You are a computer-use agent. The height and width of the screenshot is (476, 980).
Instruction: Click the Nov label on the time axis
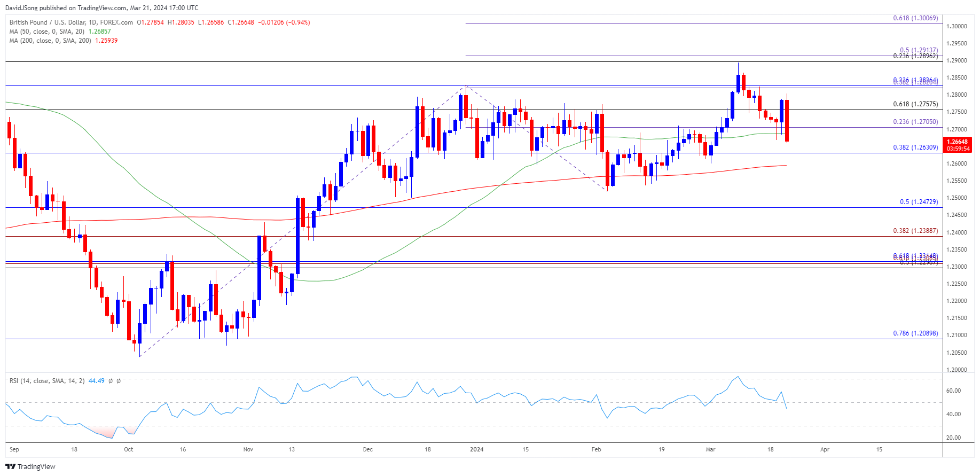coord(248,449)
